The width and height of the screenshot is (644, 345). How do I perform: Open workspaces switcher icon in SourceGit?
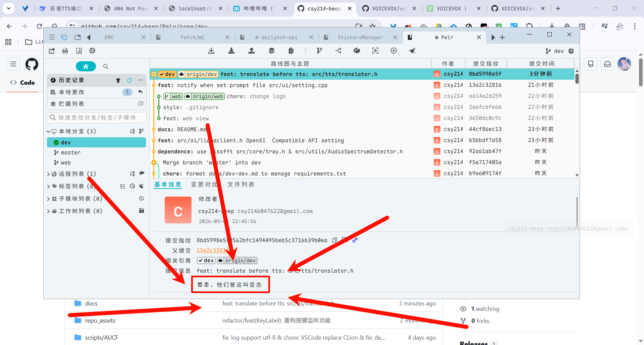tap(64, 37)
